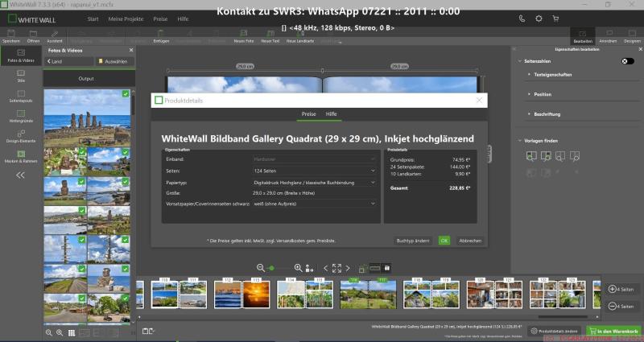Click the page strip horizontal scrollbar

pos(563,316)
